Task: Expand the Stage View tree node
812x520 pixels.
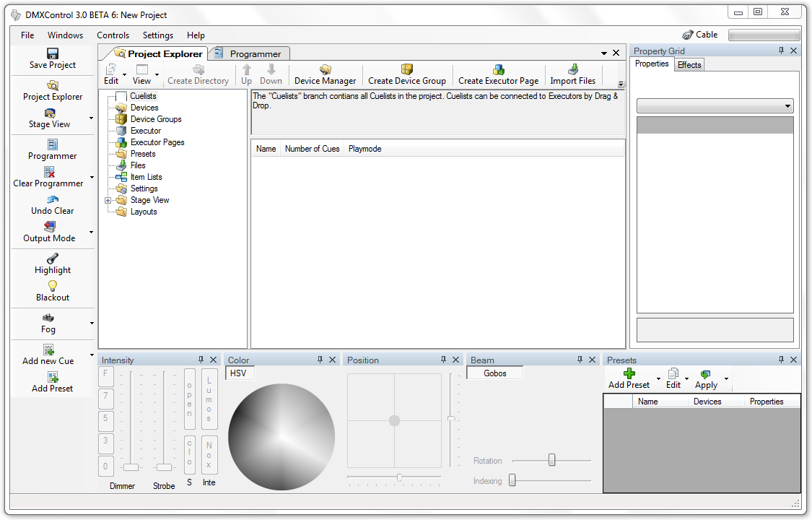Action: (108, 200)
